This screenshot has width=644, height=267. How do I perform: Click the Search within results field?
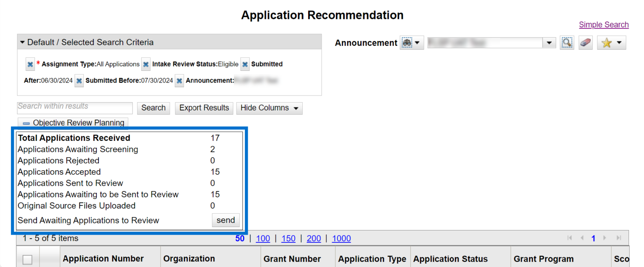pyautogui.click(x=75, y=108)
